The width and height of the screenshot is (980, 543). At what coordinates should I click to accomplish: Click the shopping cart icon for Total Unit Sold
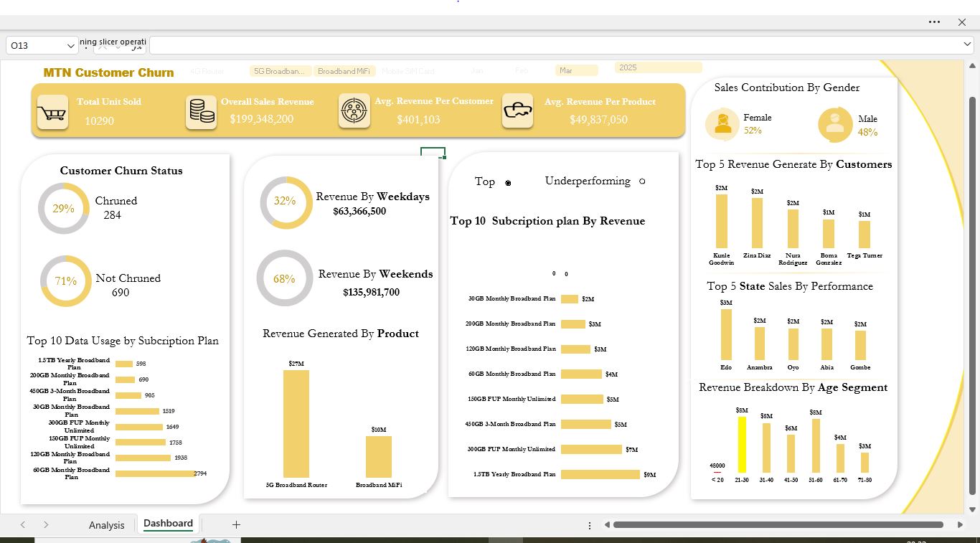click(52, 113)
